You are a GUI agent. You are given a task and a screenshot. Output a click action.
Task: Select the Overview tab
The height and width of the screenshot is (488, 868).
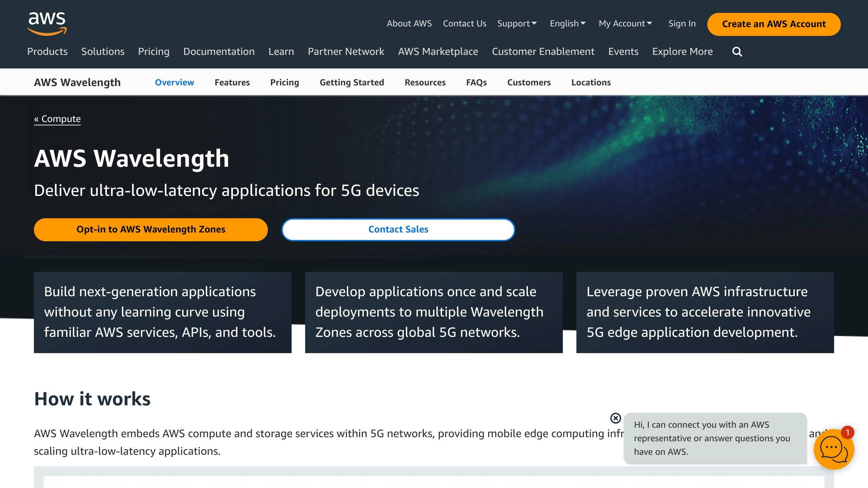coord(175,82)
